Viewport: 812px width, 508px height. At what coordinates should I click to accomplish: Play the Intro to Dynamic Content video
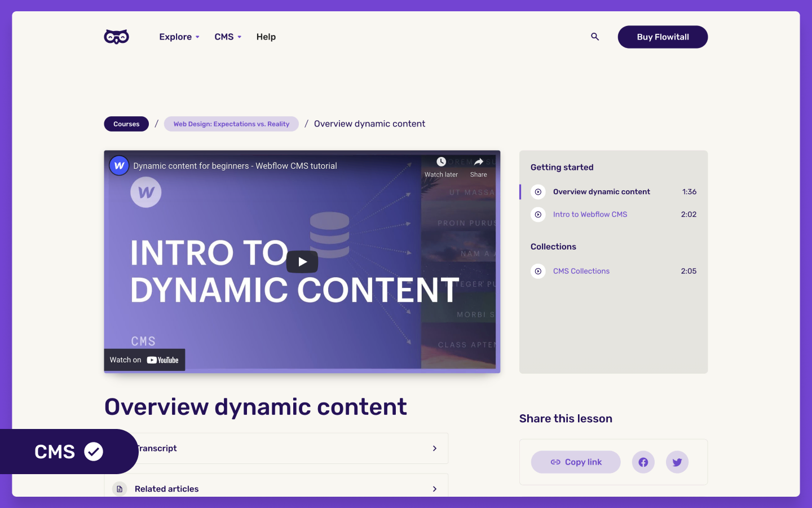[302, 261]
